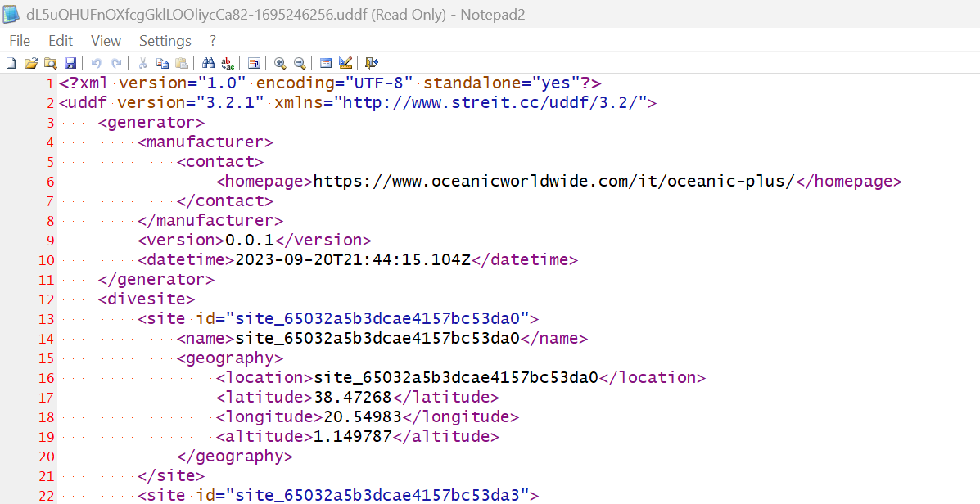Open the Replace text icon

click(228, 63)
